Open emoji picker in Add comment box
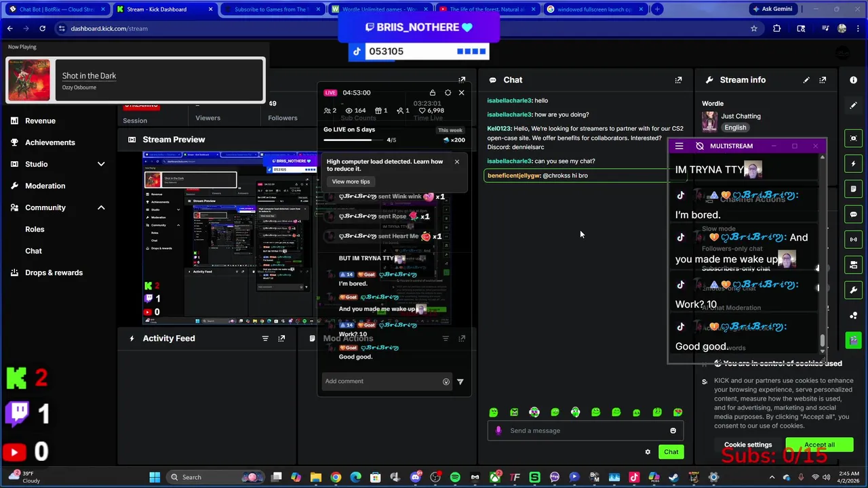868x488 pixels. pos(446,382)
